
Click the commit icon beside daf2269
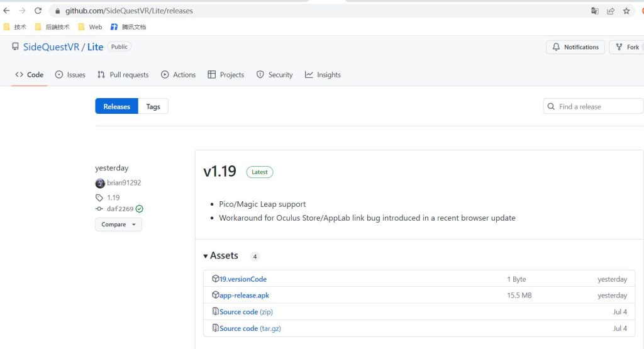99,209
